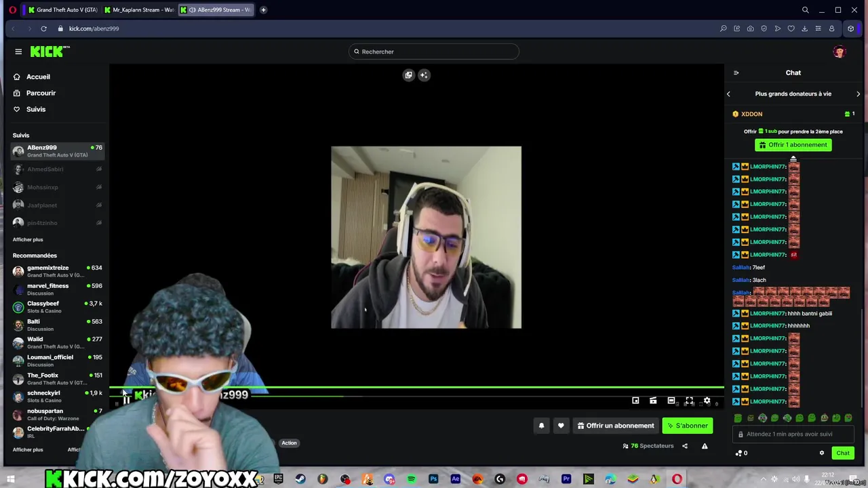Open Spotify from the taskbar
This screenshot has height=488, width=868.
click(x=411, y=479)
